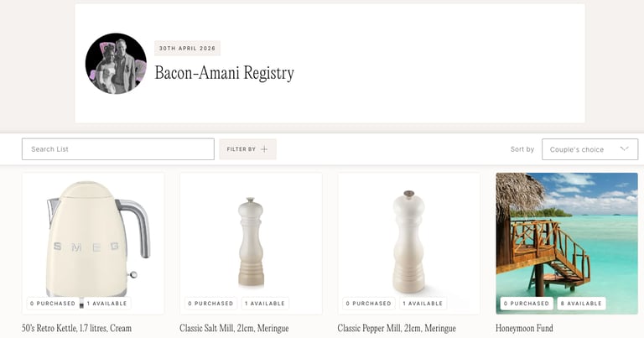Focus the Search List input field

coord(118,149)
